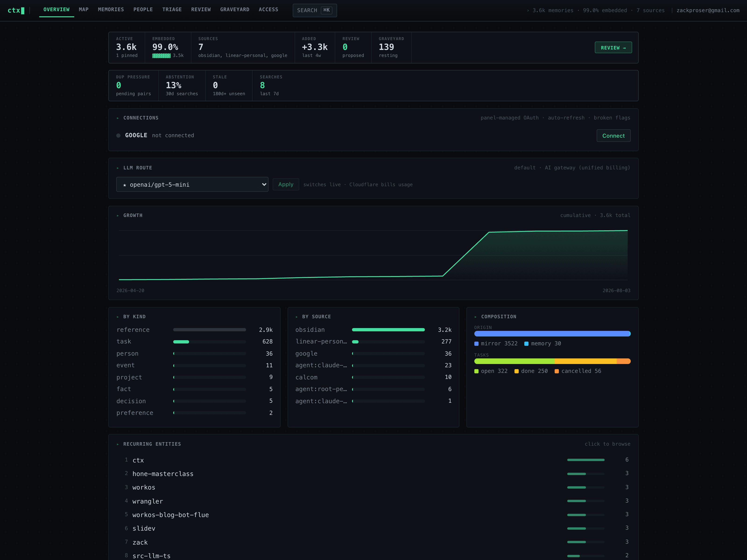Click the DUP PRESSURE 0 stat
The height and width of the screenshot is (560, 747).
pos(133,86)
